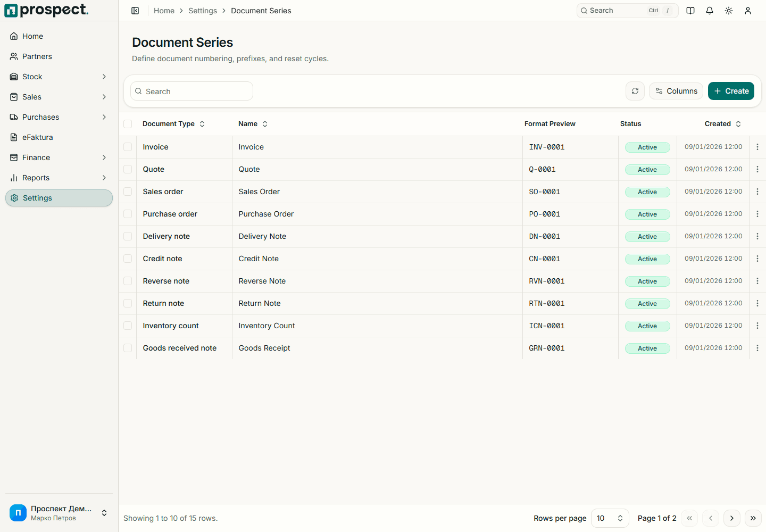Expand the Sales sidebar menu
Image resolution: width=766 pixels, height=532 pixels.
pyautogui.click(x=59, y=97)
